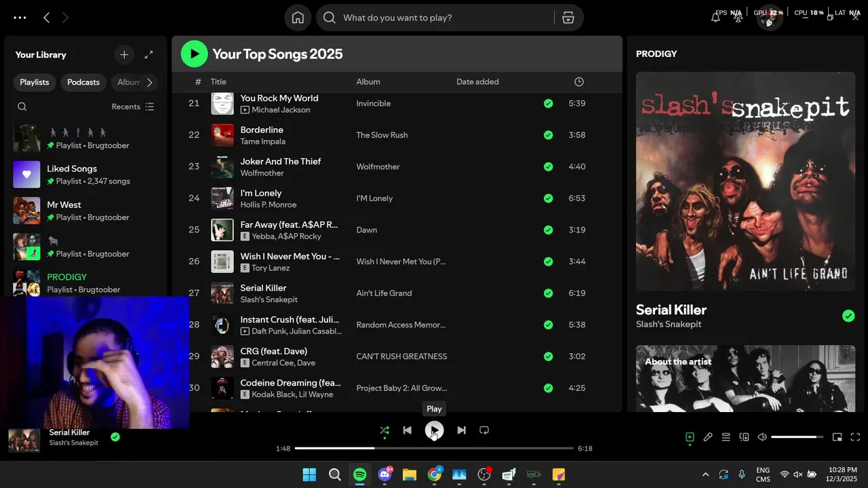Toggle repeat mode

[484, 430]
